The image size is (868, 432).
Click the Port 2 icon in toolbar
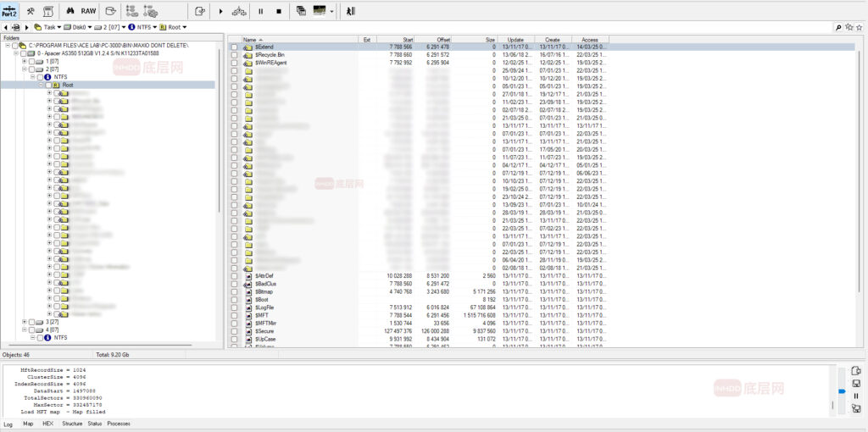pos(9,11)
